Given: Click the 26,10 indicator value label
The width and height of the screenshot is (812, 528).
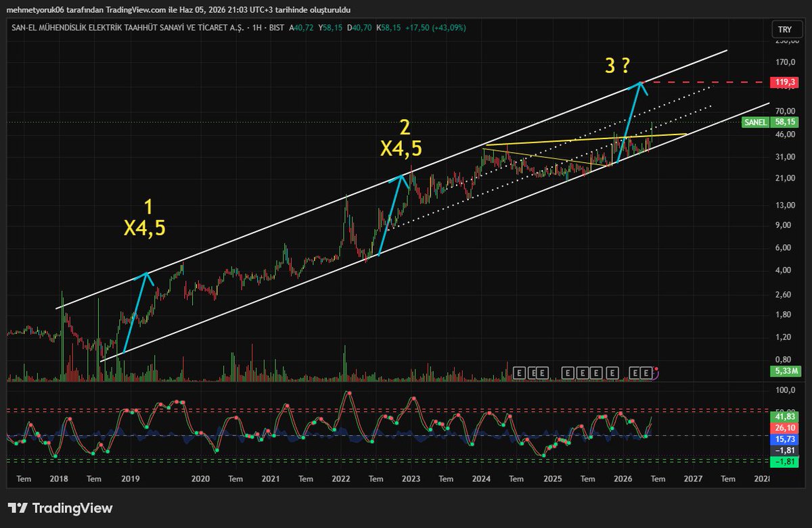Looking at the screenshot, I should pos(785,428).
